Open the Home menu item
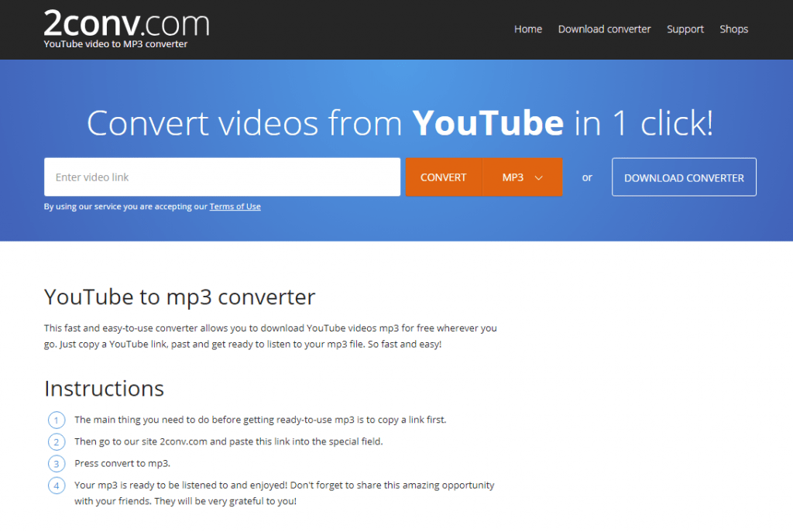 click(x=527, y=29)
